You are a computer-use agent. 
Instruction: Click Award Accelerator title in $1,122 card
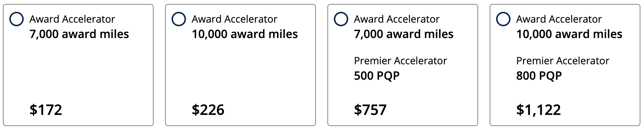(559, 19)
